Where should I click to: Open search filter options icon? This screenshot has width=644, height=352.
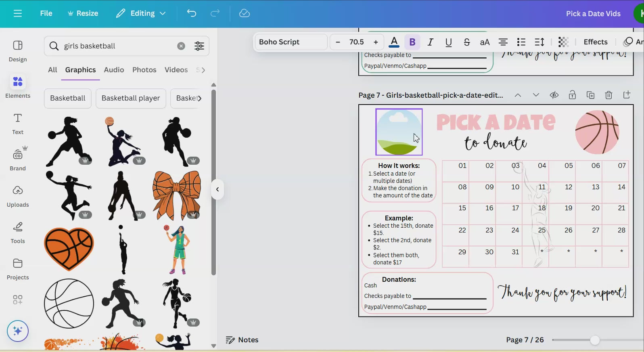[199, 46]
